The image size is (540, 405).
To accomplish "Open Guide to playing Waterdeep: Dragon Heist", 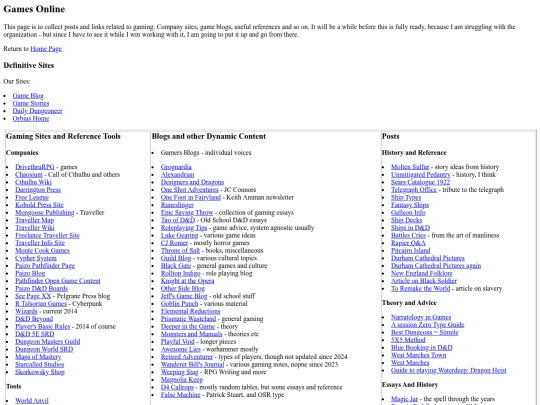I will pyautogui.click(x=449, y=370).
